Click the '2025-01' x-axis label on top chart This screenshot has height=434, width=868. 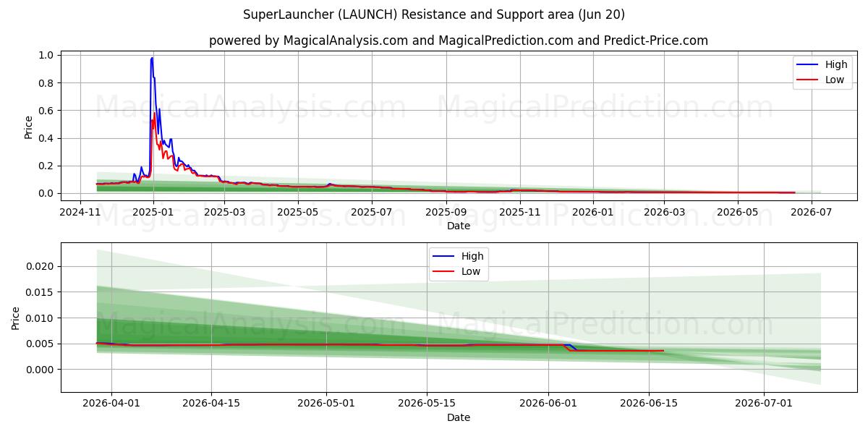(x=153, y=213)
